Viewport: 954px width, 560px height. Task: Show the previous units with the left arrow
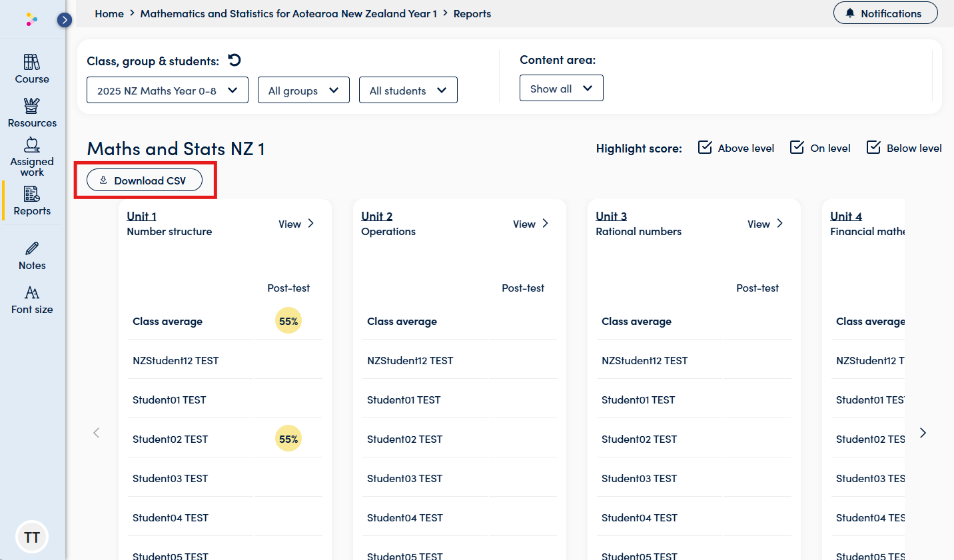pyautogui.click(x=97, y=433)
